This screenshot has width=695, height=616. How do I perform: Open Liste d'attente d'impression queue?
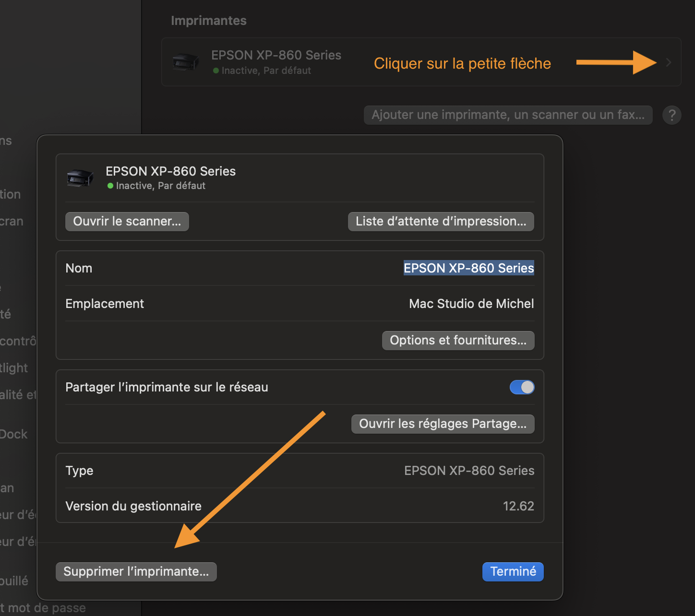441,222
